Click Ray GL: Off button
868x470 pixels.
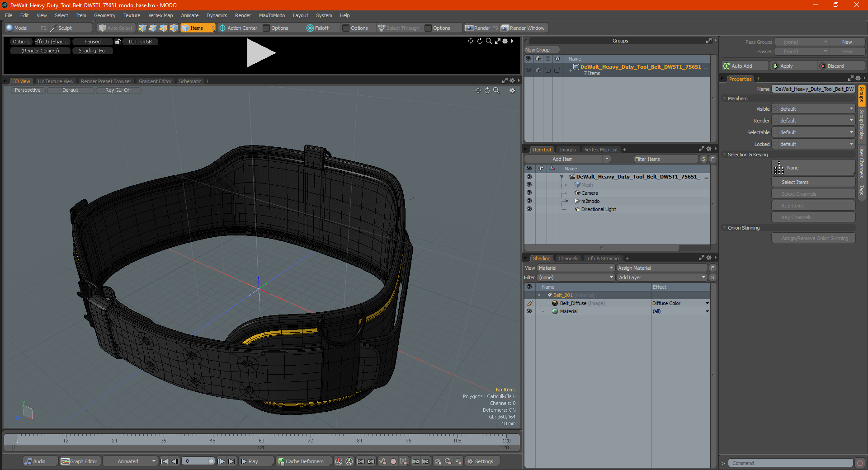(x=118, y=90)
